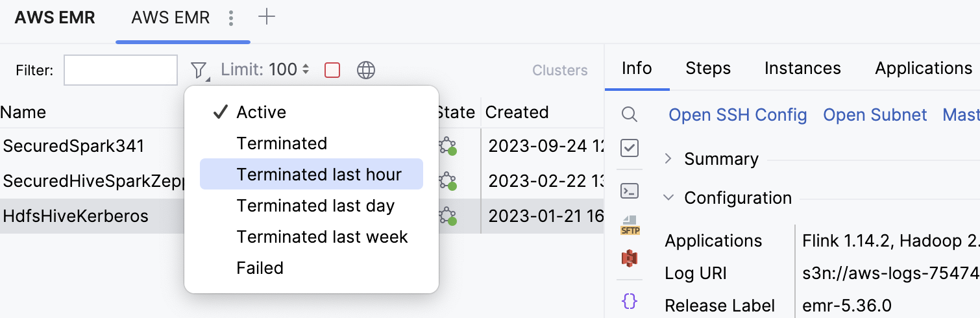Click the Filter text input field

coord(121,70)
